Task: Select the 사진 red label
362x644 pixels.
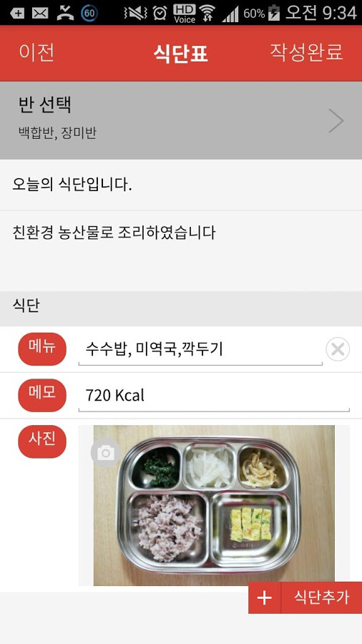Action: (42, 441)
